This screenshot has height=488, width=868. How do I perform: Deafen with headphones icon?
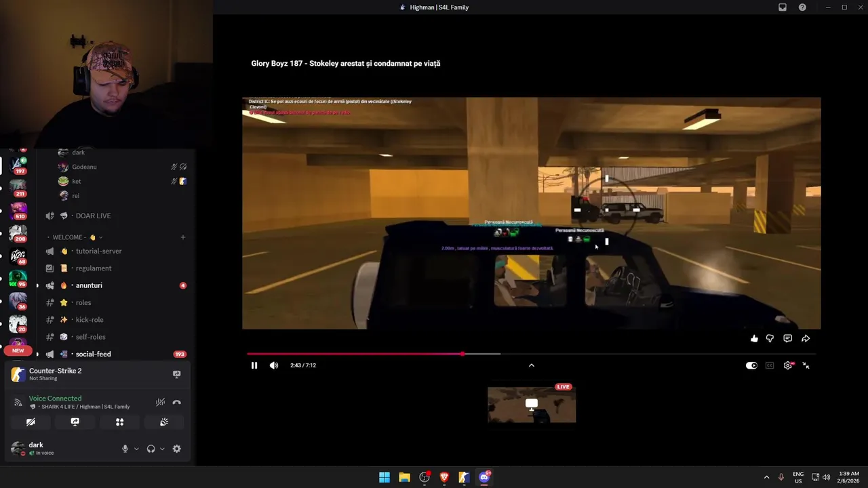click(x=151, y=449)
